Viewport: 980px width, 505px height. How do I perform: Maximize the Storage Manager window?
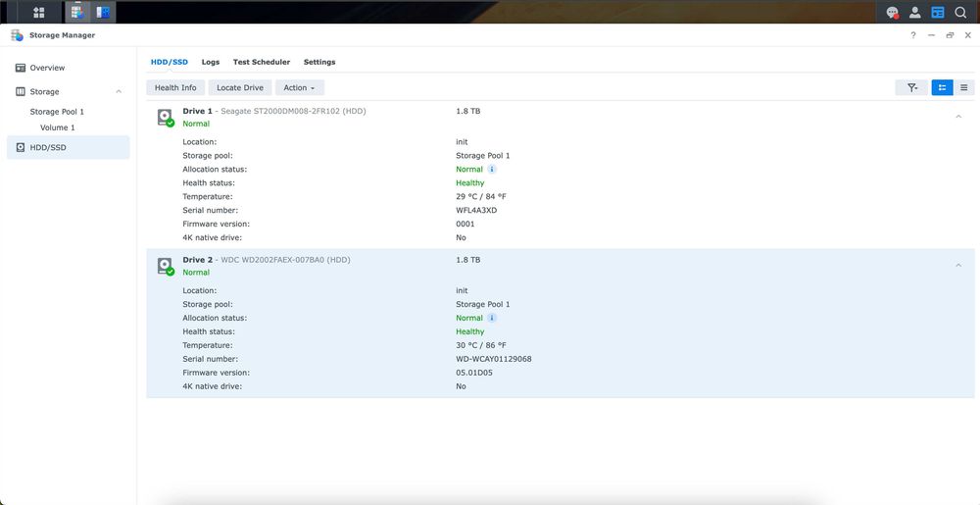(950, 35)
